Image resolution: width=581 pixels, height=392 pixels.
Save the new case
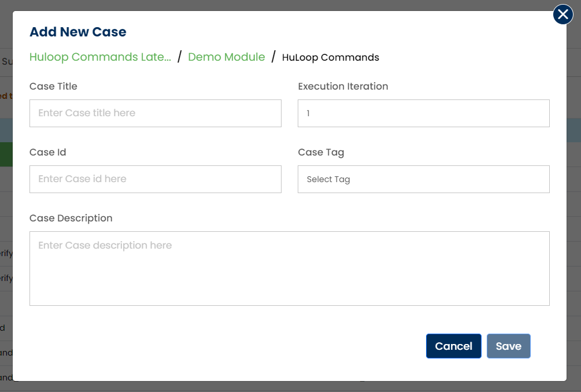click(508, 346)
